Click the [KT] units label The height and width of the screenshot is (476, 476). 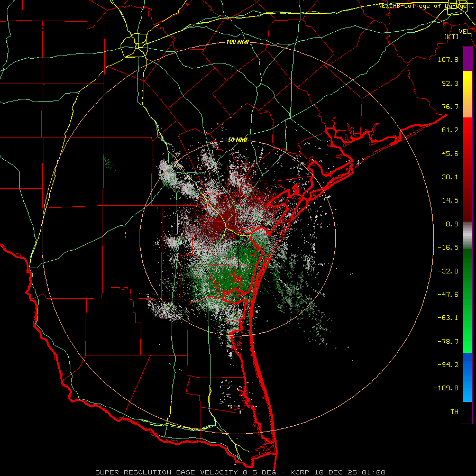(x=452, y=36)
